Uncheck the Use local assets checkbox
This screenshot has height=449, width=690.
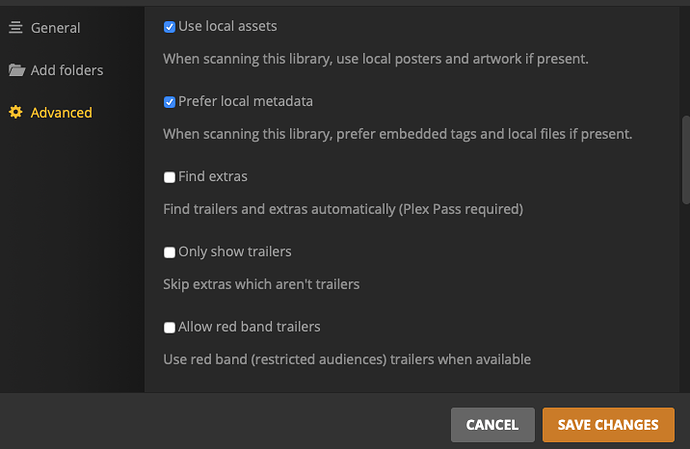[x=170, y=27]
